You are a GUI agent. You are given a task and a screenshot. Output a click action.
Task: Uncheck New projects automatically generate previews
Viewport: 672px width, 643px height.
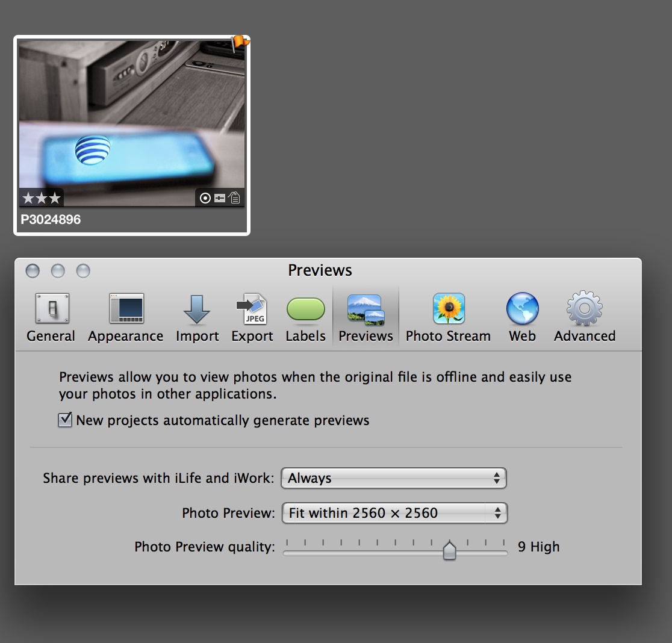coord(65,420)
